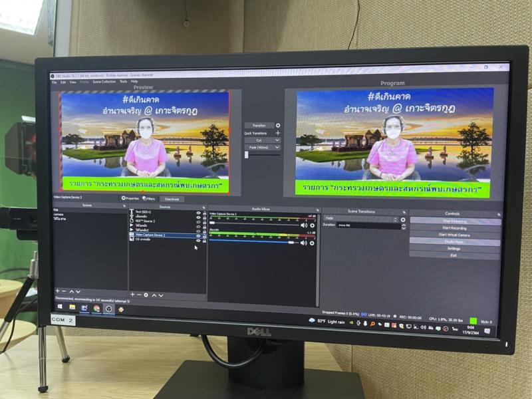532x399 pixels.
Task: Click the Stop Streaming button
Action: click(x=455, y=221)
